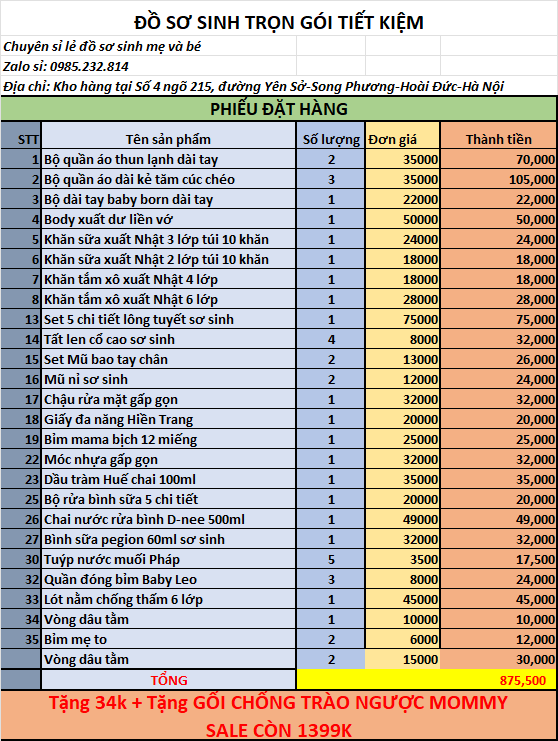Select the 'Đơn giá' header cell
The height and width of the screenshot is (741, 558).
[x=403, y=135]
